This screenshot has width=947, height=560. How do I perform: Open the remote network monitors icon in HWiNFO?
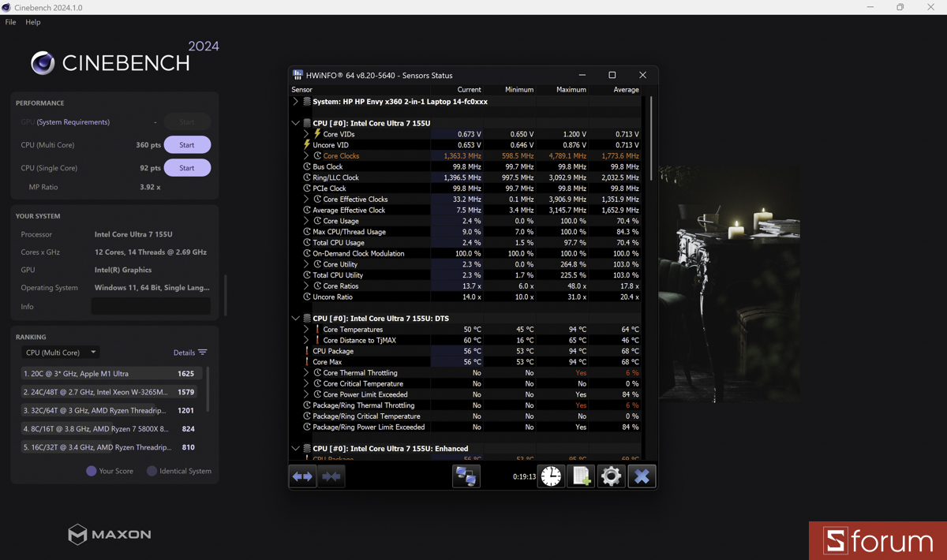466,476
